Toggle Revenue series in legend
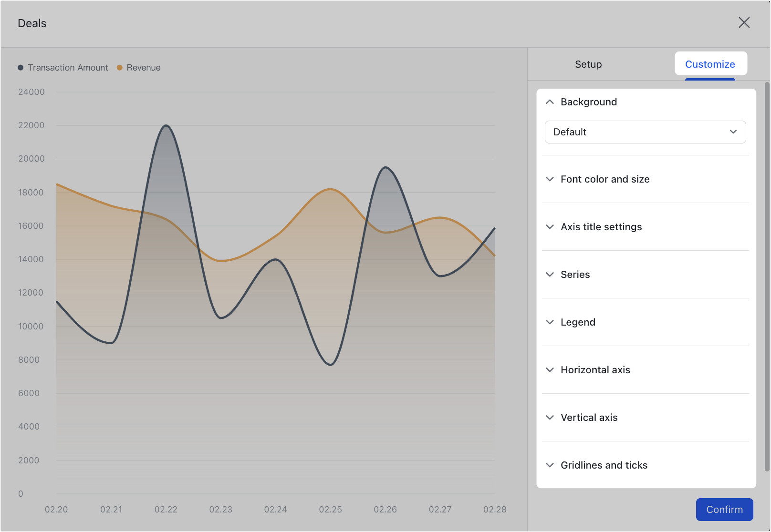 coord(139,68)
